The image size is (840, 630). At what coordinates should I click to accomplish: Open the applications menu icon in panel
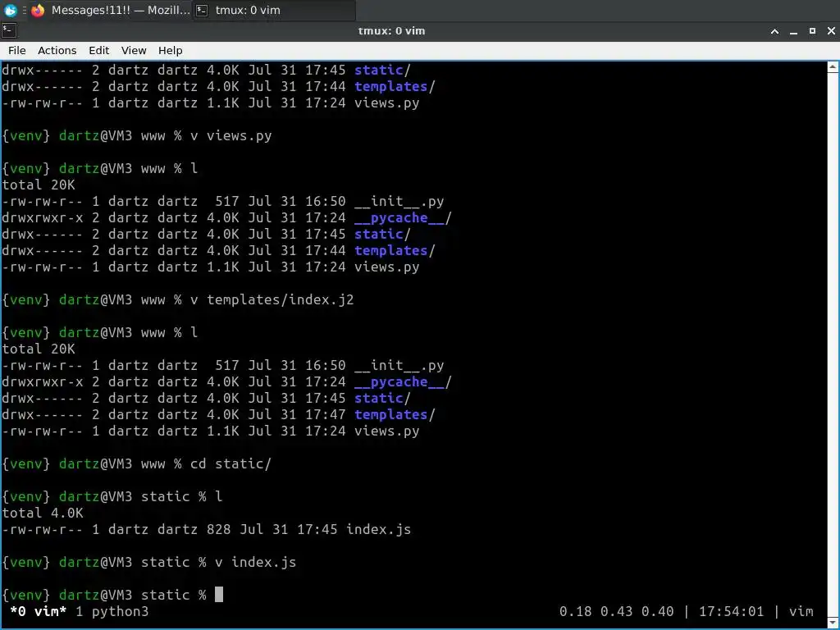(x=10, y=10)
